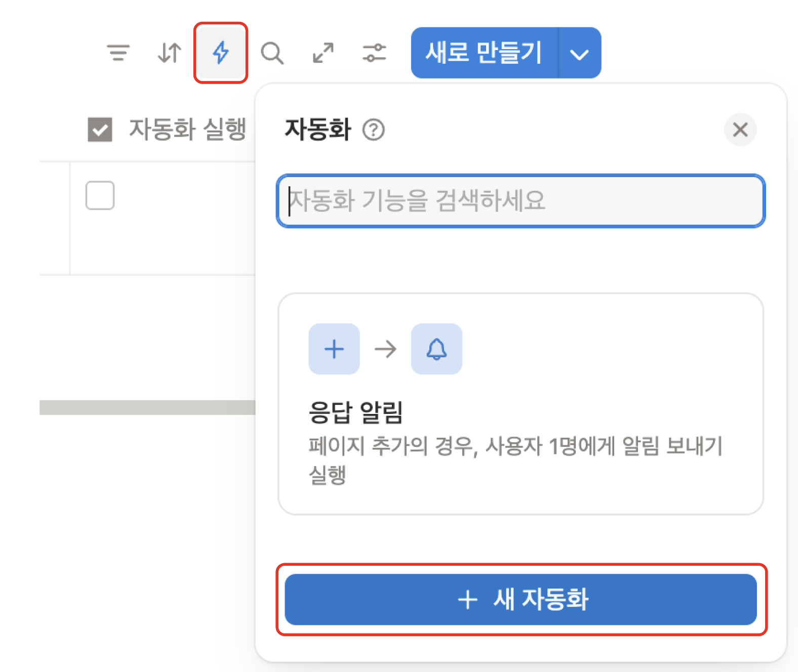The image size is (798, 672).
Task: Select the 자동화 실행 column label
Action: click(x=188, y=130)
